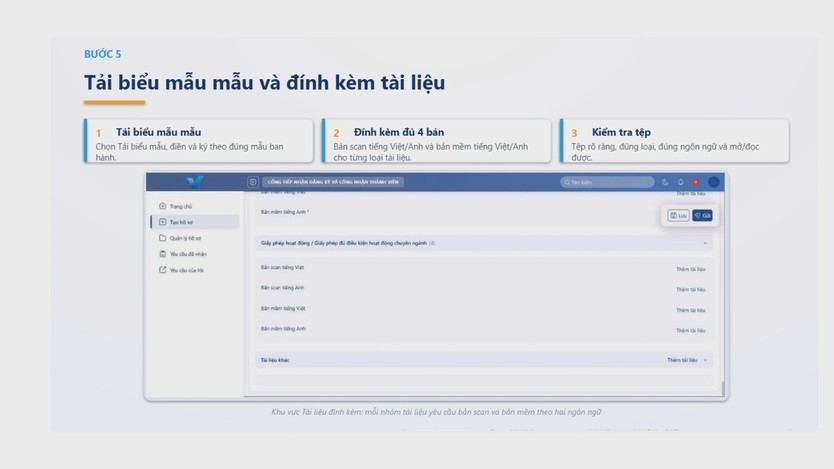Click Thêm tài liệu in Tài liệu khác row
This screenshot has width=834, height=469.
[682, 360]
